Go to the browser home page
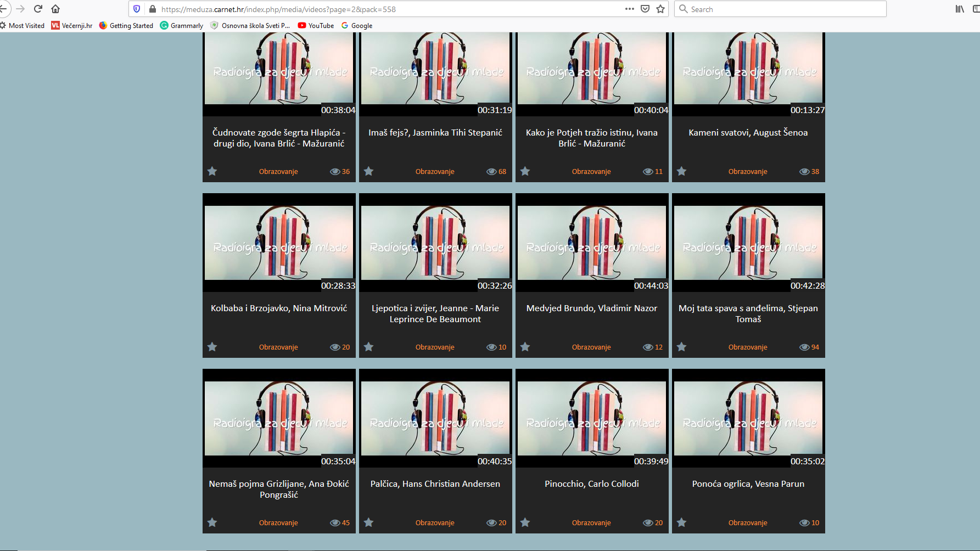The width and height of the screenshot is (980, 551). tap(55, 9)
